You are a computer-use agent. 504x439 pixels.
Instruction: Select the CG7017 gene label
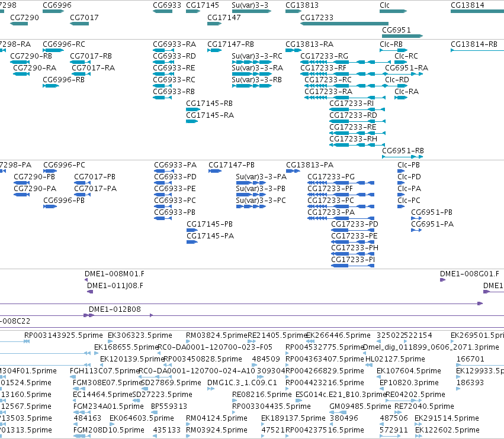tap(84, 17)
